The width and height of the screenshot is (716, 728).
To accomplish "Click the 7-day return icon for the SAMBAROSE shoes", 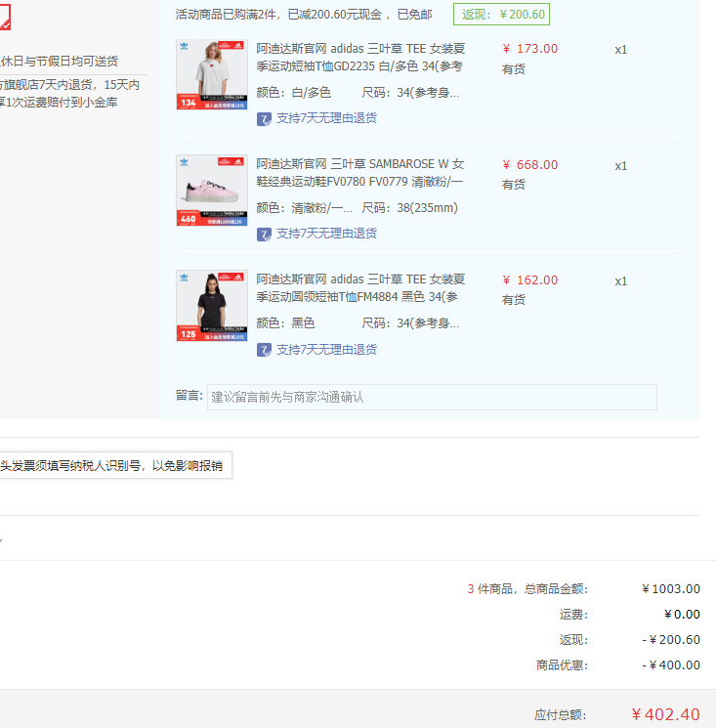I will click(264, 234).
